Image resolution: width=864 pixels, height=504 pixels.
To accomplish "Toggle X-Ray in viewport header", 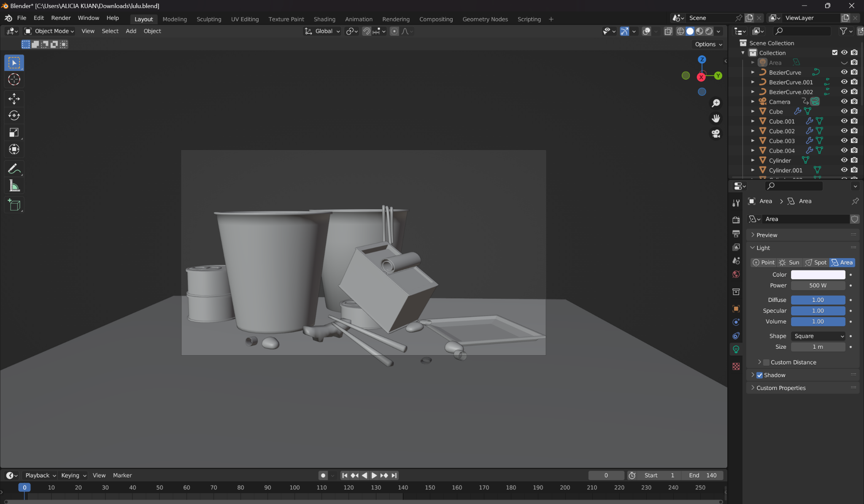I will click(668, 31).
